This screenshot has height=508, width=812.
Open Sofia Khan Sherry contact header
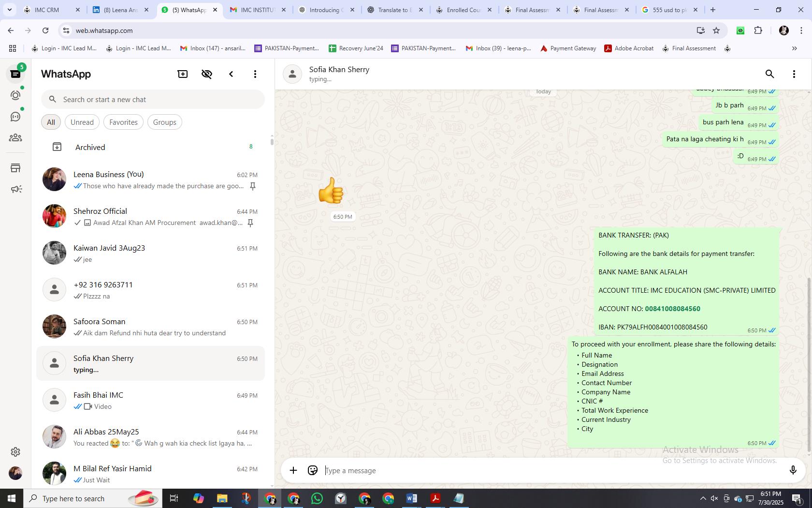[x=339, y=74]
